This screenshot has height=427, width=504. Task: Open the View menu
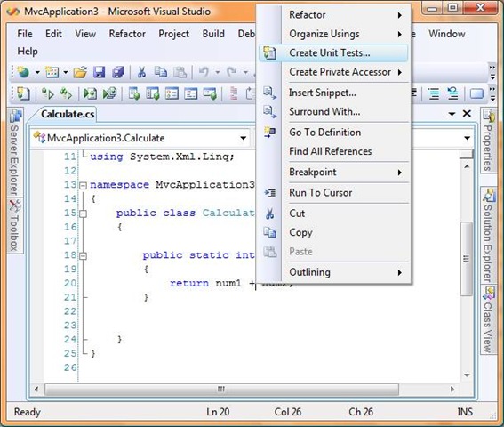coord(85,34)
